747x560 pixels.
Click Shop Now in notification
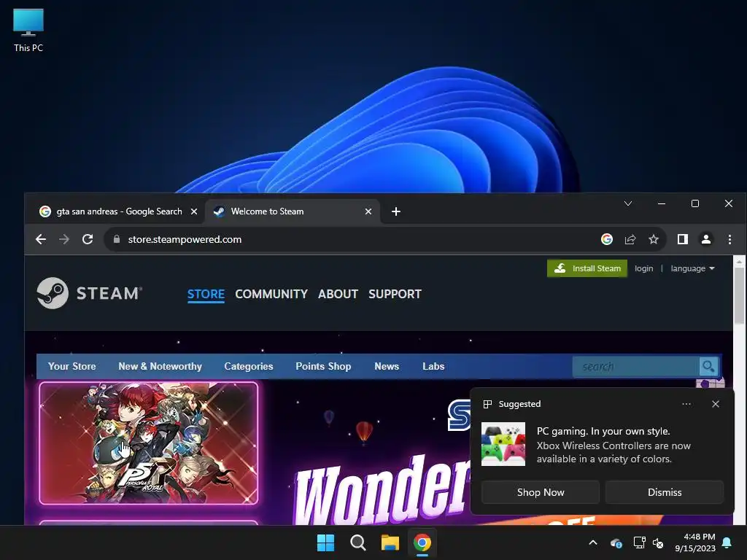[541, 492]
